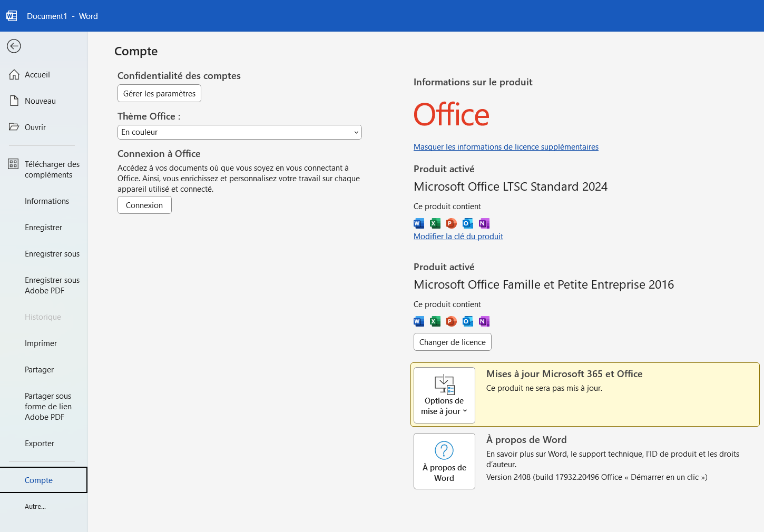Click Microsoft Office Famille et Petite Entreprise 2016 text
Image resolution: width=764 pixels, height=532 pixels.
(x=544, y=284)
